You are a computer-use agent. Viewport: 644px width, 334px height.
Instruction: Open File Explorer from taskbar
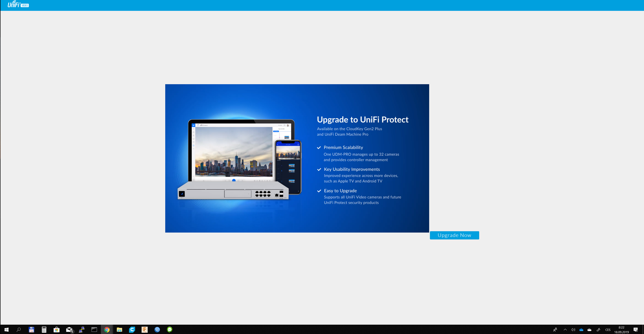click(x=119, y=329)
